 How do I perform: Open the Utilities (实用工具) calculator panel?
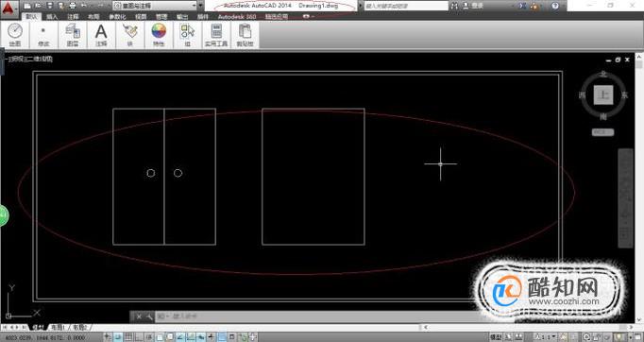[x=216, y=35]
